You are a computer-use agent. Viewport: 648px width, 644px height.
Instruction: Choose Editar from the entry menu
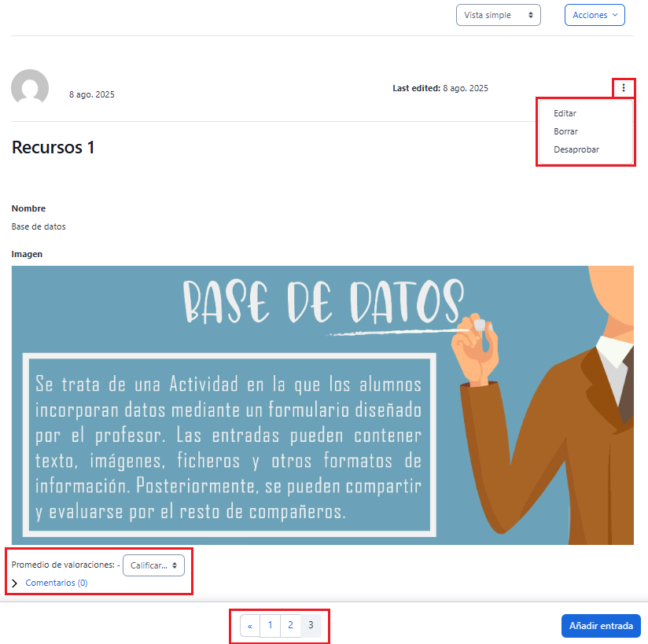coord(565,113)
